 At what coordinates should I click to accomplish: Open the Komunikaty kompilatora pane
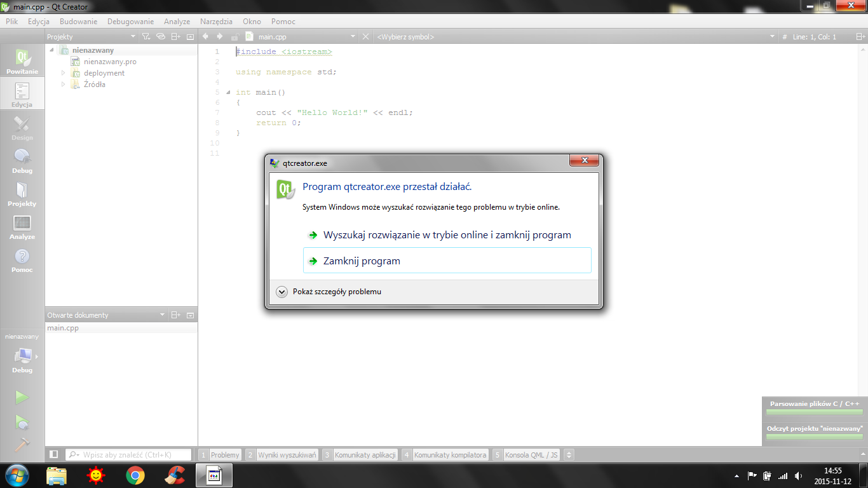[445, 455]
